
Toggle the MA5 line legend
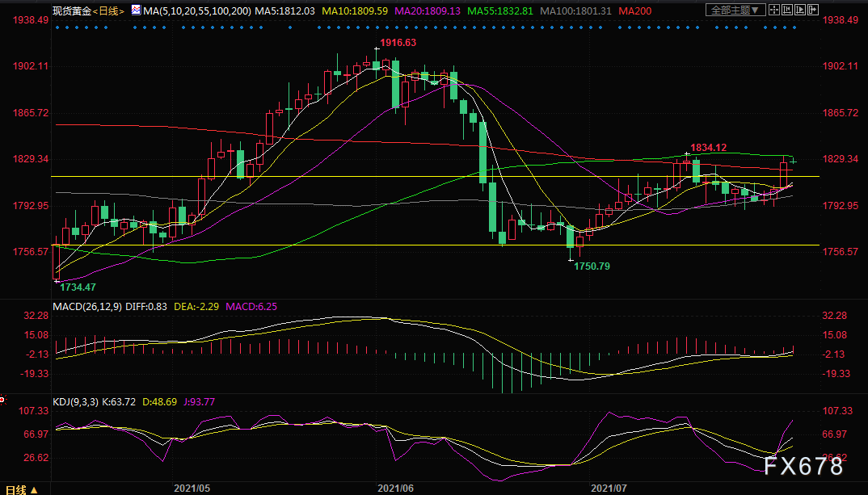click(x=285, y=11)
